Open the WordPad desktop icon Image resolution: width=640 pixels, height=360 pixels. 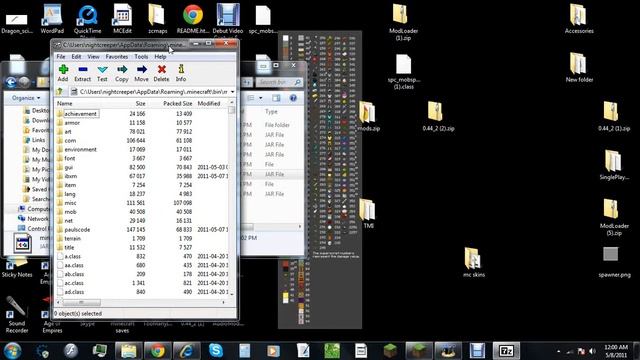(52, 19)
